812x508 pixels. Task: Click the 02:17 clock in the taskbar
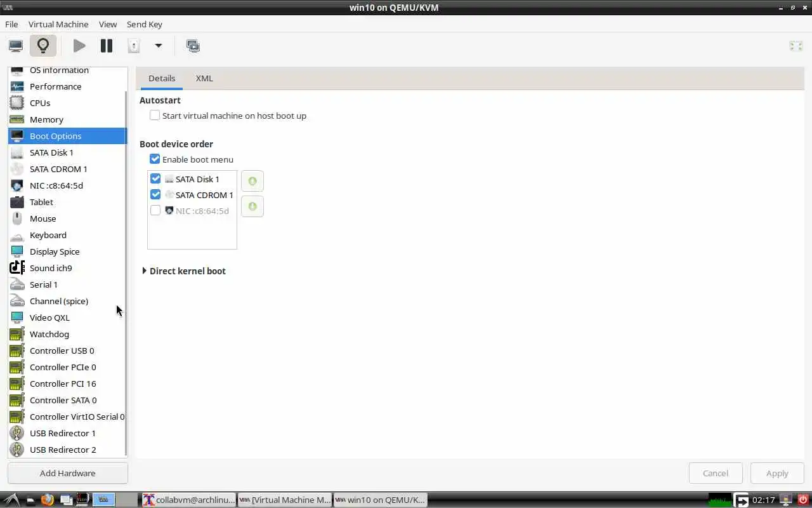coord(763,500)
